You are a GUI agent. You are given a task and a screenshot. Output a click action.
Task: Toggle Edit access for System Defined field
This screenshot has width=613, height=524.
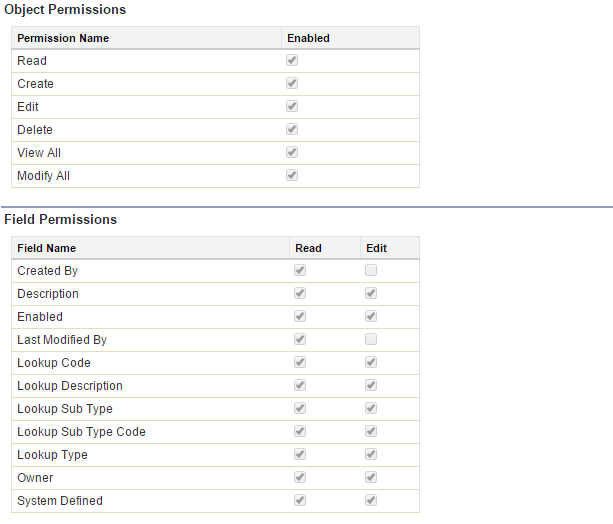coord(371,500)
